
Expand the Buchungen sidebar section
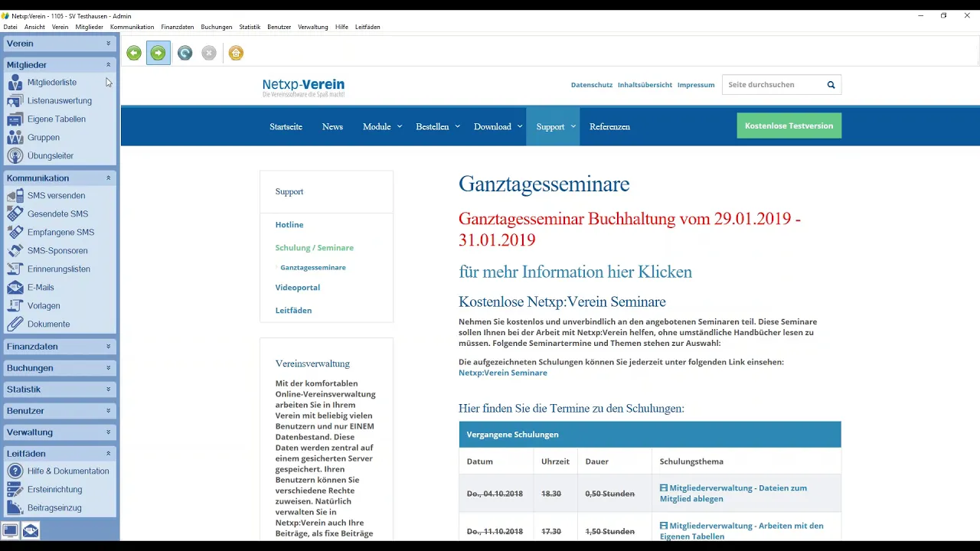pyautogui.click(x=60, y=368)
